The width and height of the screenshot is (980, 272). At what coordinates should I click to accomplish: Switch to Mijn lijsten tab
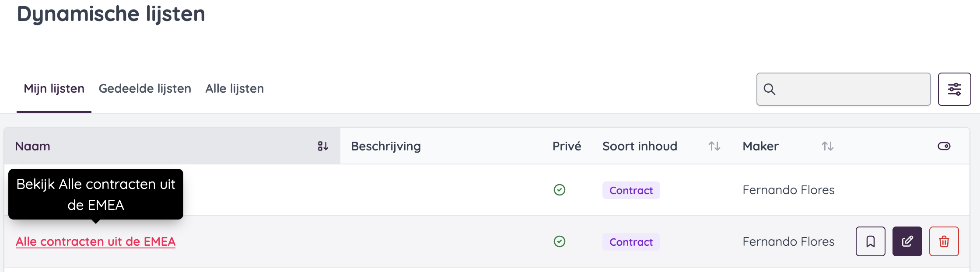point(54,89)
